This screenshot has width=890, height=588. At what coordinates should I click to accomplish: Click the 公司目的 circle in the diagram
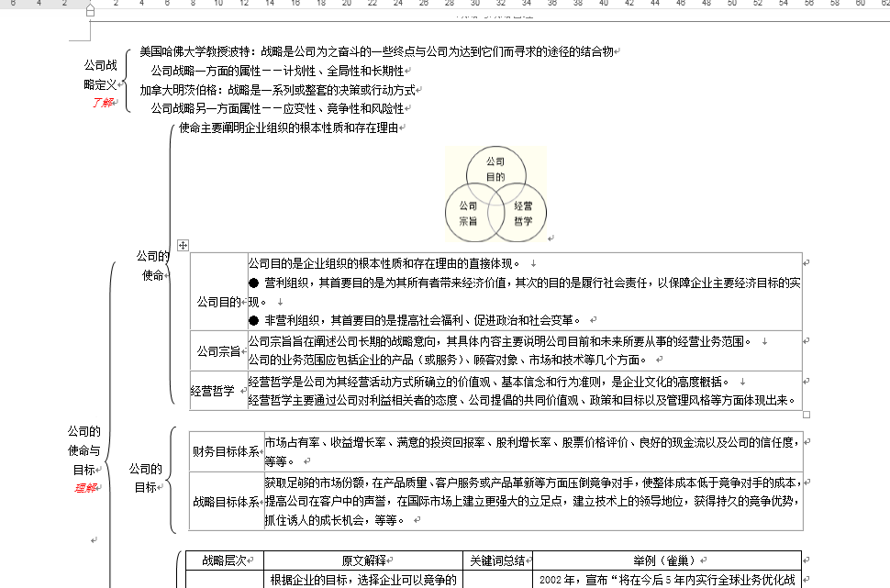click(x=495, y=169)
